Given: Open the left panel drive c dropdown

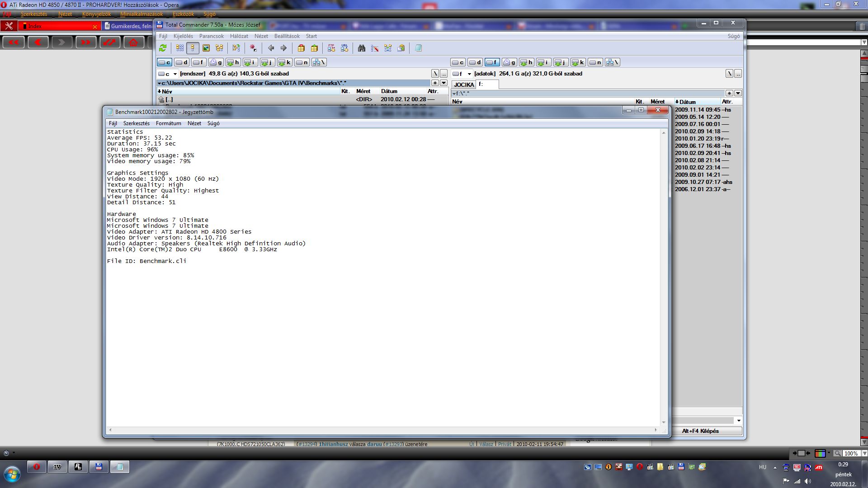Looking at the screenshot, I should pos(175,74).
